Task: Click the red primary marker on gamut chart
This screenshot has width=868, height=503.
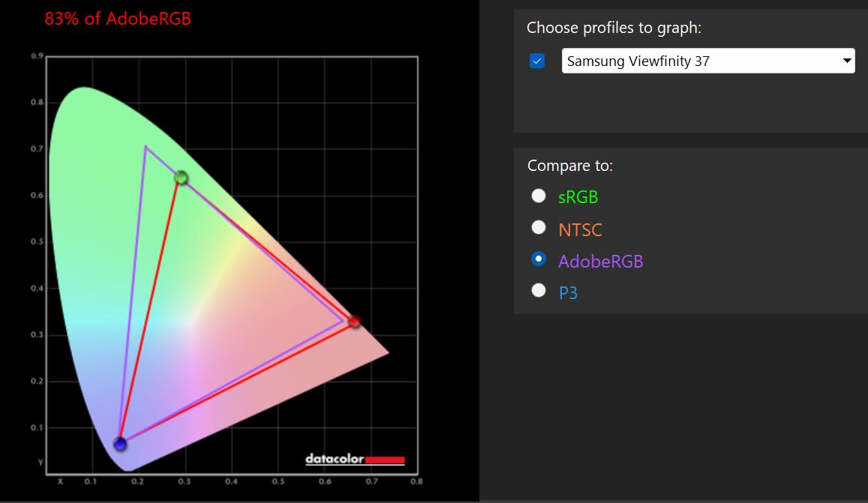Action: tap(355, 322)
